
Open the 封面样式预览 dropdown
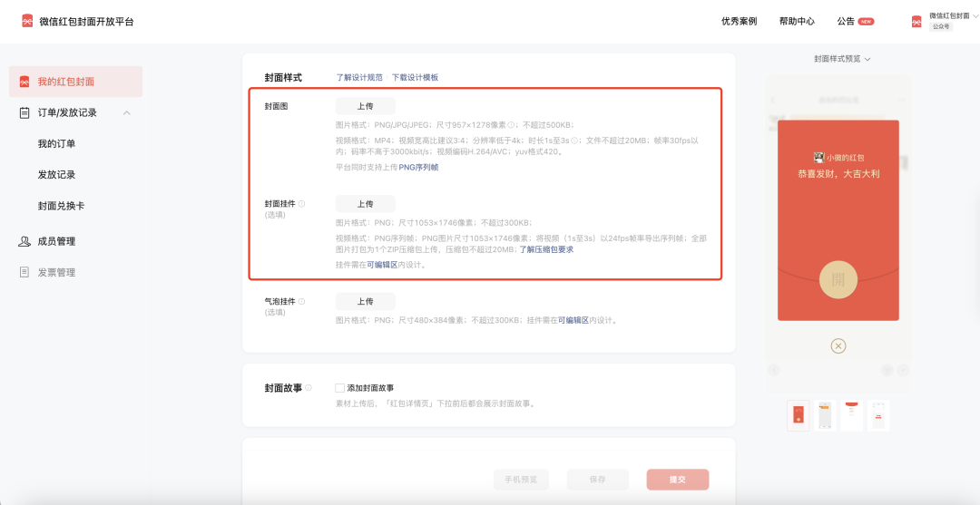[842, 59]
